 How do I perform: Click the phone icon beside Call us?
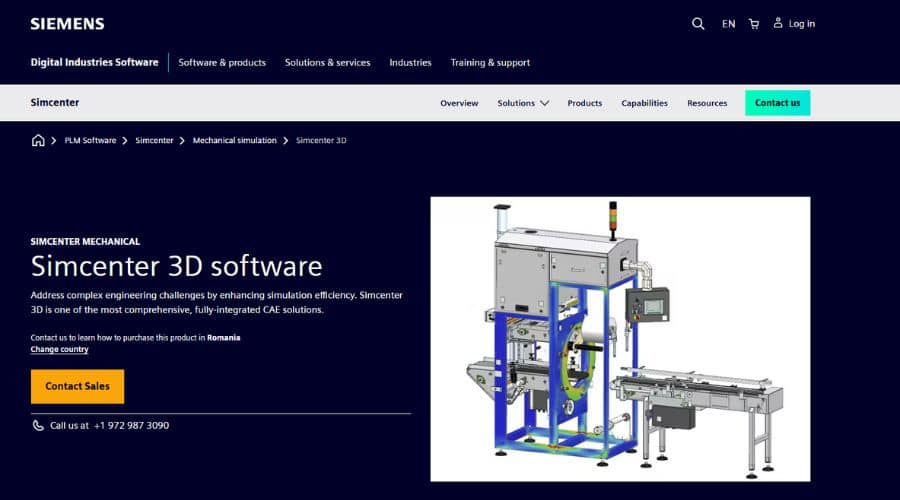point(38,425)
